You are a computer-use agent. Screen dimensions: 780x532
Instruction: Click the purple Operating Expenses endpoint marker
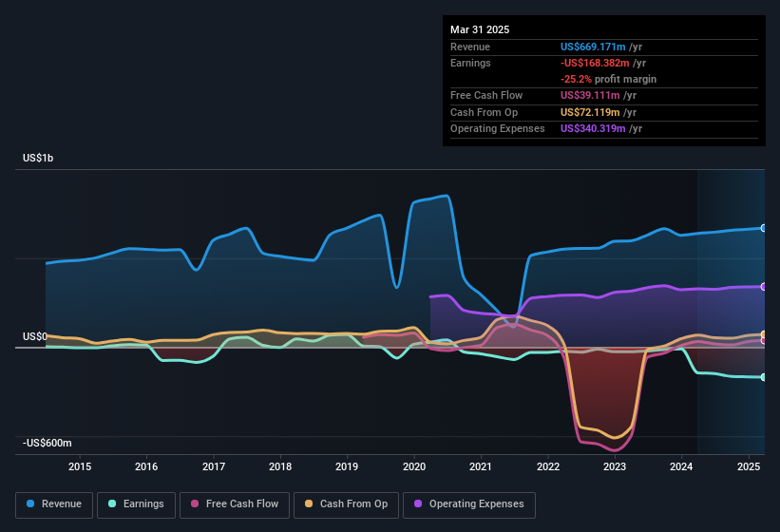pos(763,287)
